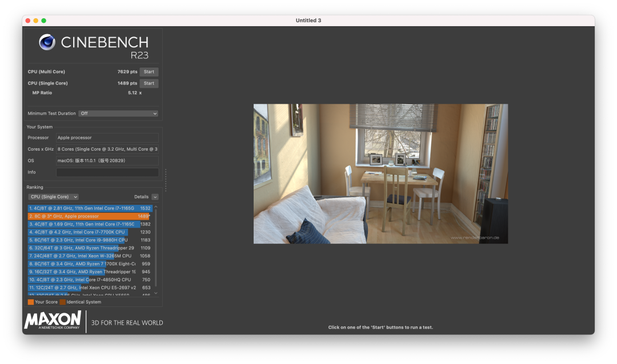This screenshot has width=617, height=364.
Task: Open the Minimum Test Duration dropdown
Action: (118, 114)
